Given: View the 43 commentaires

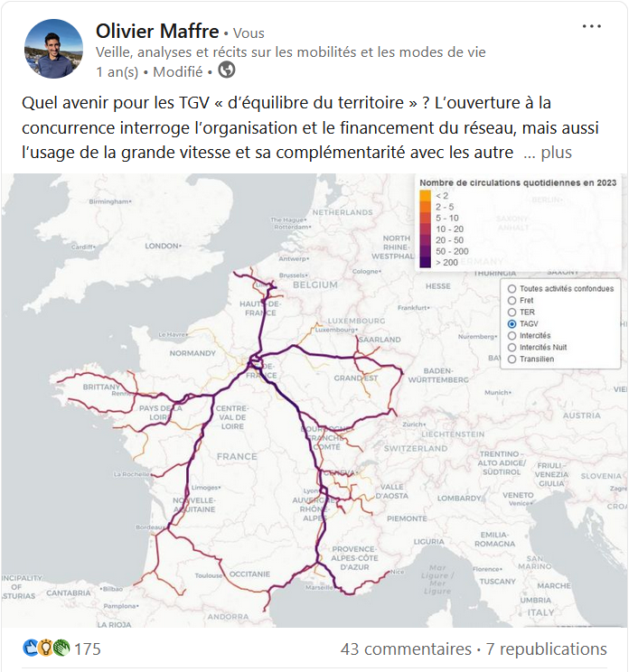Looking at the screenshot, I should pos(406,649).
